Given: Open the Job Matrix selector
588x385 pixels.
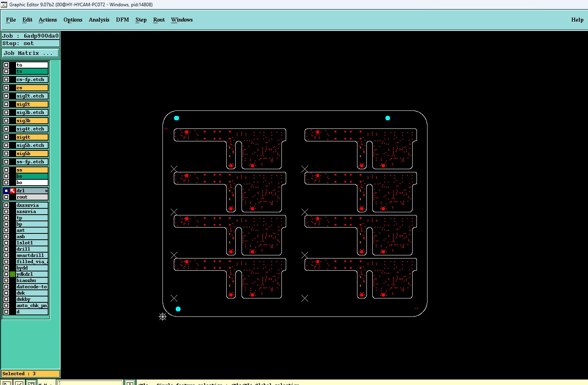Looking at the screenshot, I should tap(31, 53).
